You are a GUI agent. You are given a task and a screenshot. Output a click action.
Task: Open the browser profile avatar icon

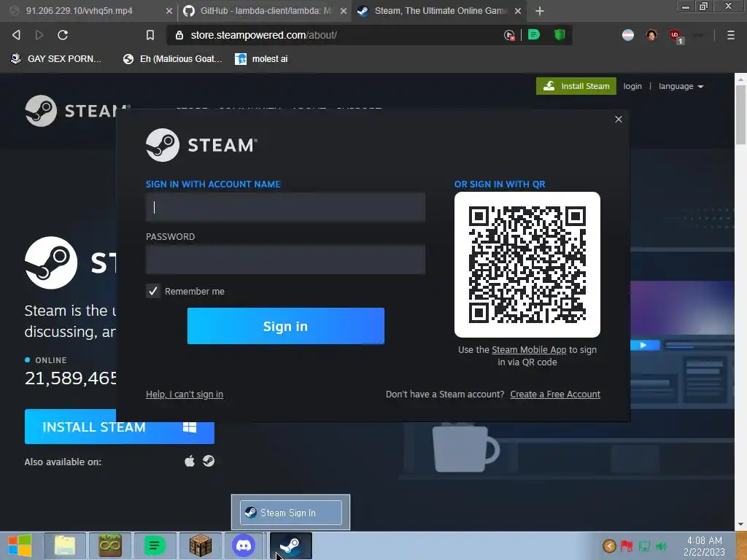651,35
